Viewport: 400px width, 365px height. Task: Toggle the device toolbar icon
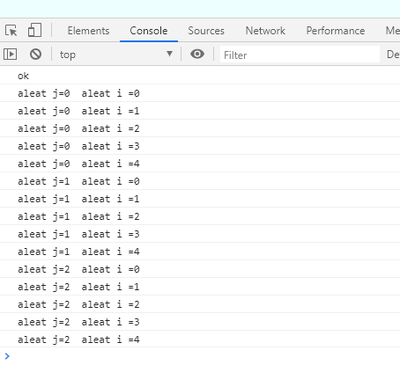point(35,30)
